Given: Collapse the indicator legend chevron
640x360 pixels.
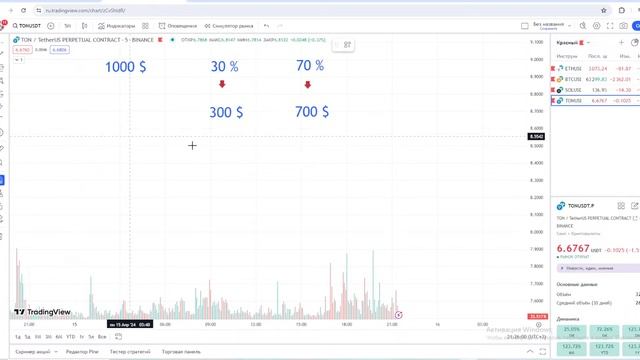Looking at the screenshot, I should (18, 60).
